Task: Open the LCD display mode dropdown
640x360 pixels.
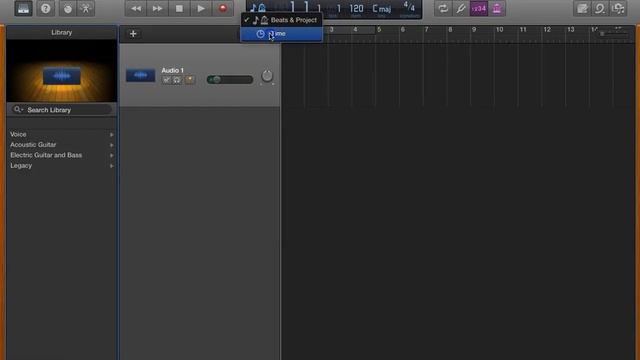Action: (x=258, y=8)
